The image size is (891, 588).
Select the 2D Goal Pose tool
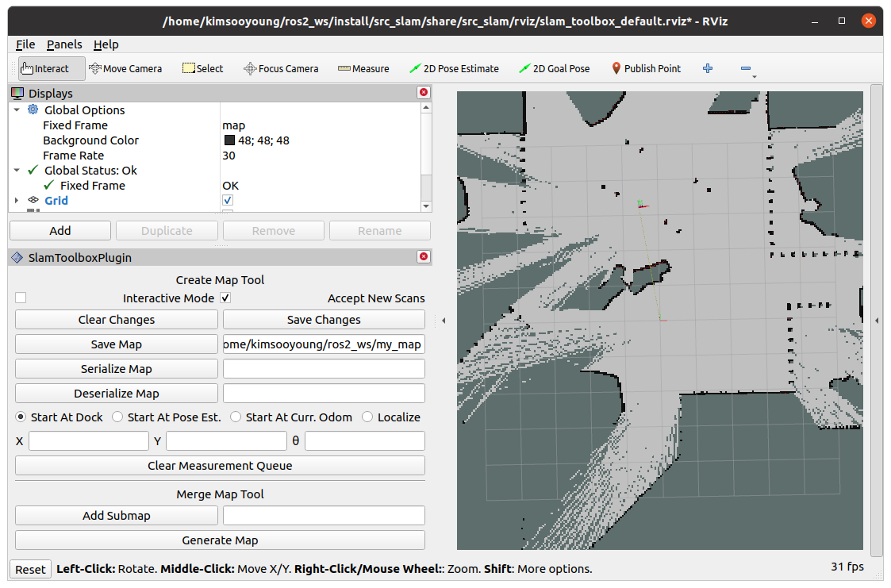point(555,69)
